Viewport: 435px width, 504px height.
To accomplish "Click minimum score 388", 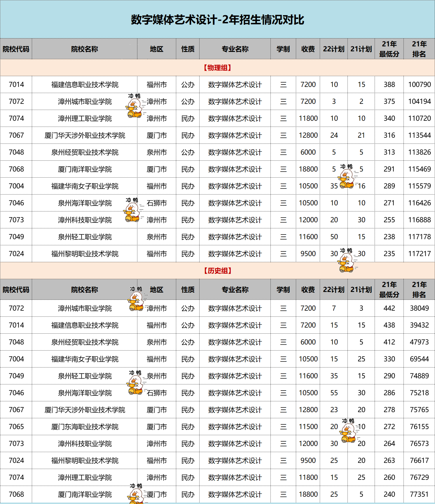I will [389, 85].
